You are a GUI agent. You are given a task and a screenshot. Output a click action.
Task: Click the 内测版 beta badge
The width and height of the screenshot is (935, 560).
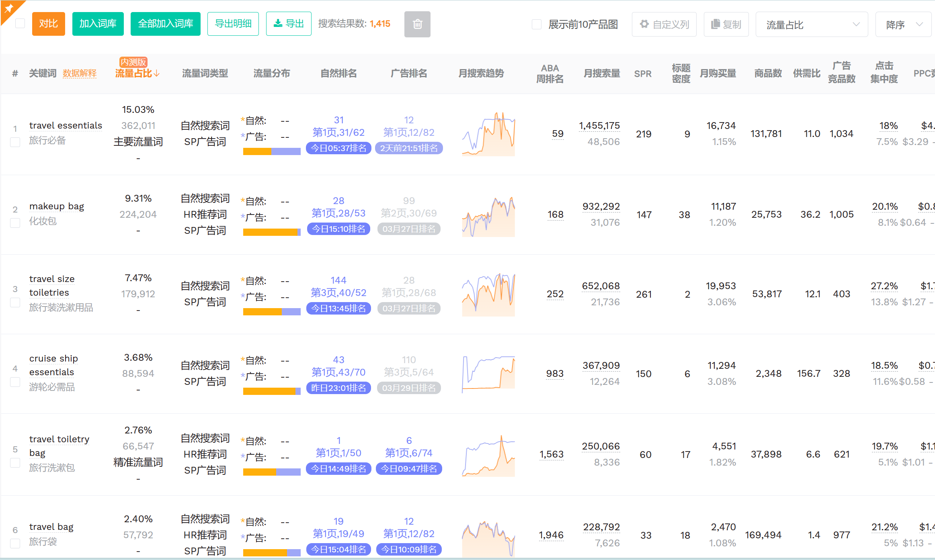click(133, 62)
